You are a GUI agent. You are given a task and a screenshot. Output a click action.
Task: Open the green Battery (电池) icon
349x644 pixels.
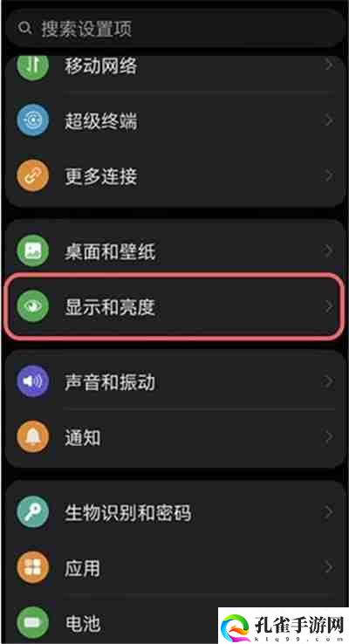click(33, 623)
